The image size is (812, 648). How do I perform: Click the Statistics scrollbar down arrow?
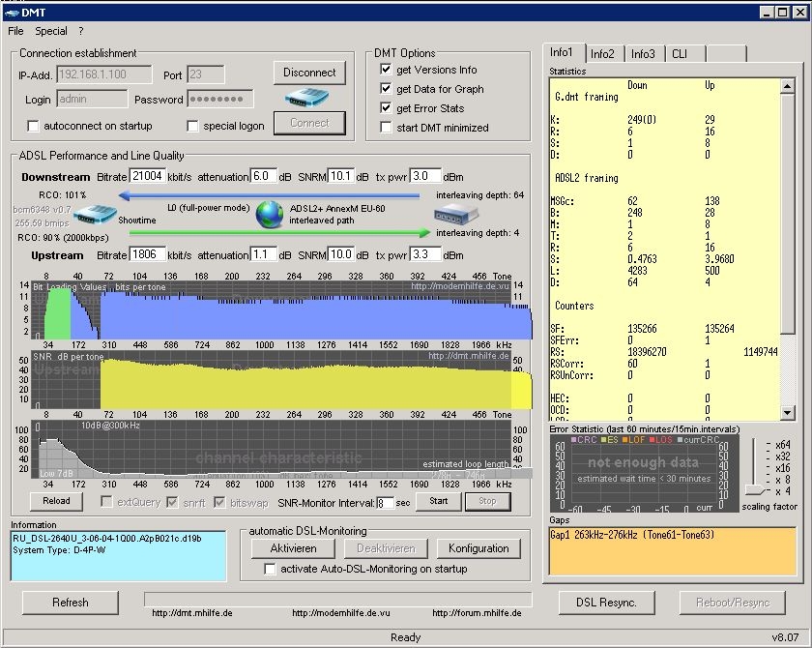787,413
